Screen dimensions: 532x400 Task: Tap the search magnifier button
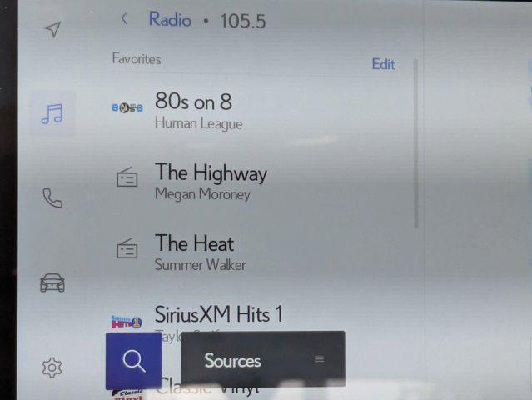[134, 361]
